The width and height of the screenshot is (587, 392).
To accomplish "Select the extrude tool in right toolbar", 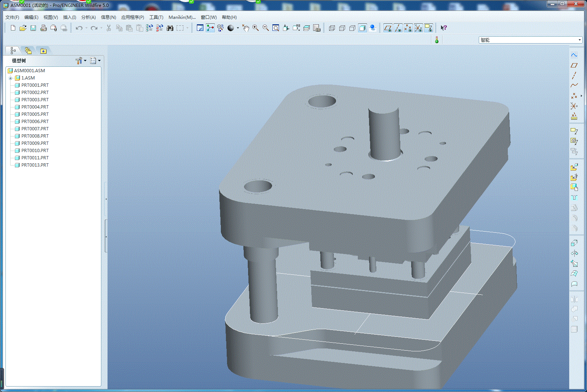I will click(x=574, y=243).
